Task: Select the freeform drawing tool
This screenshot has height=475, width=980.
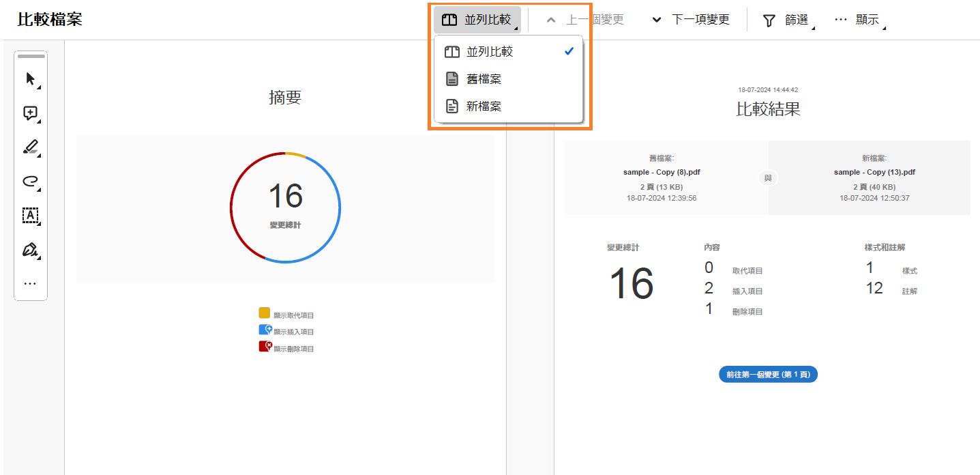Action: pyautogui.click(x=30, y=182)
